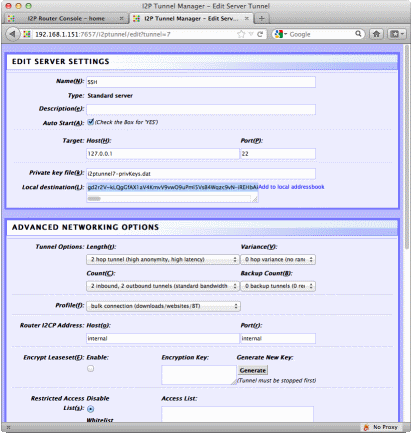411x433 pixels.
Task: Switch to I2P Router Console - home tab
Action: point(66,18)
